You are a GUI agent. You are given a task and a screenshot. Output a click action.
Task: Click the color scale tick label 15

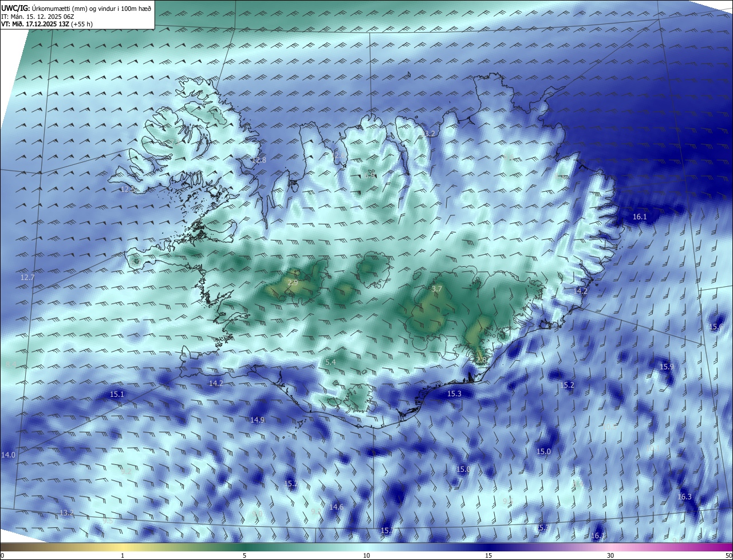click(x=488, y=555)
